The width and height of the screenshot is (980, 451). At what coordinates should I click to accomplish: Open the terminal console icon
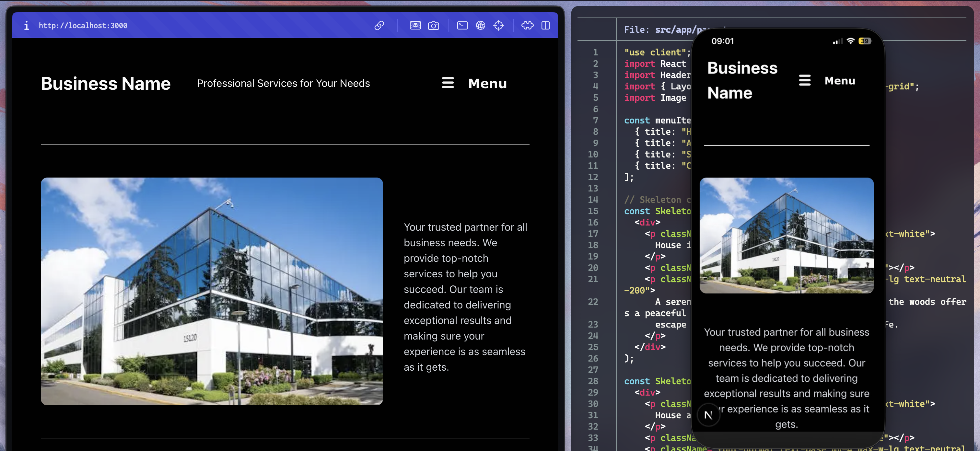(x=462, y=26)
